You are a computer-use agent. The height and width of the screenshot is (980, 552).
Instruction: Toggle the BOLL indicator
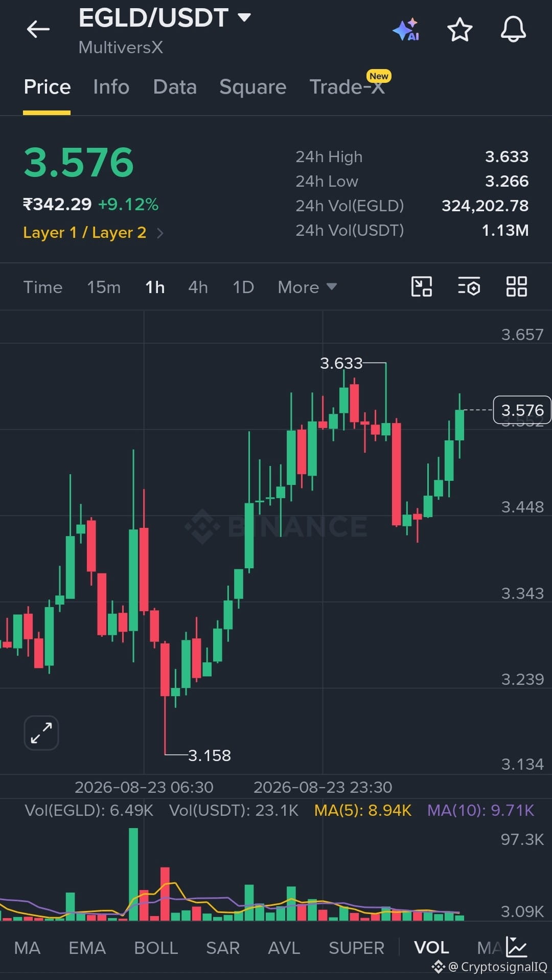coord(156,948)
